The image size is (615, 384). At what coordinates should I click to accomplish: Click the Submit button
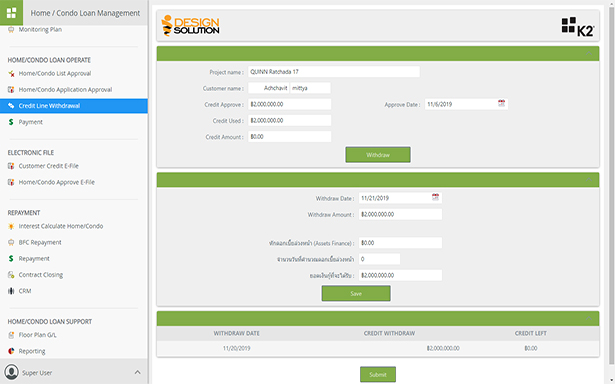pyautogui.click(x=378, y=375)
